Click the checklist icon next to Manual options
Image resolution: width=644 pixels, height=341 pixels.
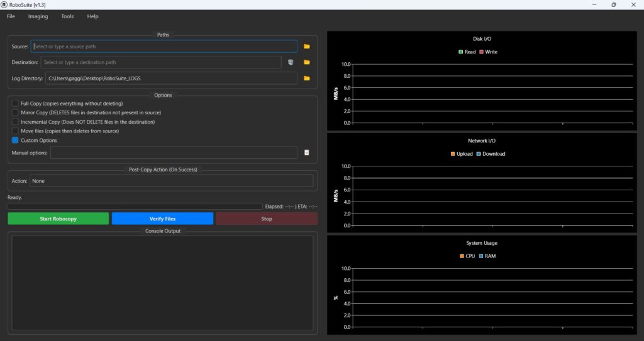[x=307, y=153]
